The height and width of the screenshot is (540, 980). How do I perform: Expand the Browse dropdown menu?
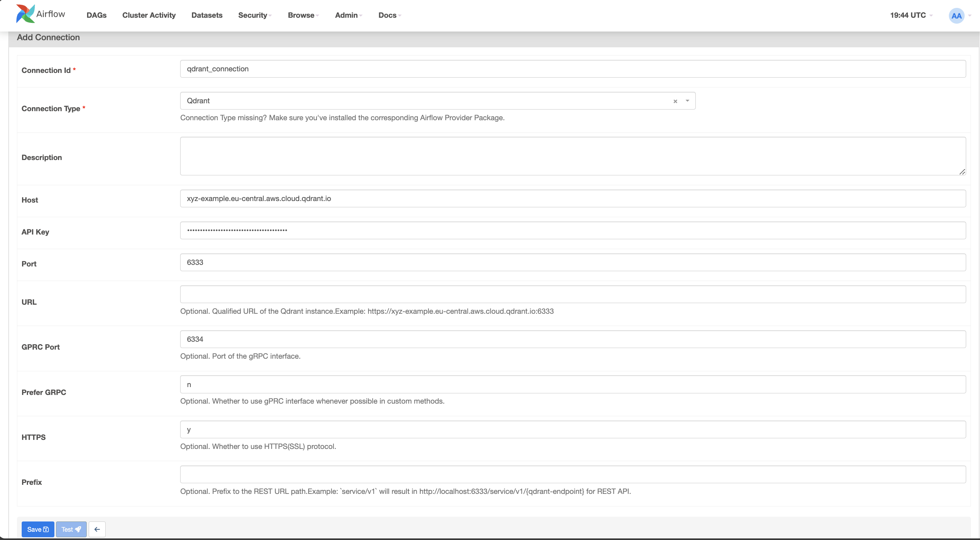click(303, 15)
